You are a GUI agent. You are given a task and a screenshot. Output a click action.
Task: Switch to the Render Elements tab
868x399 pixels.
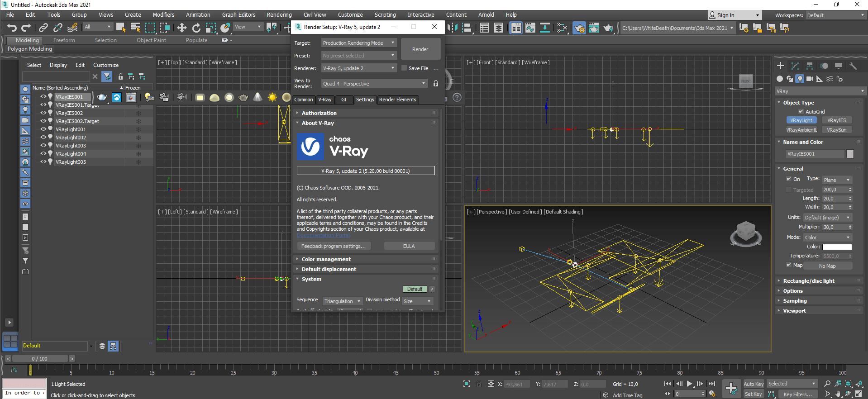tap(397, 100)
